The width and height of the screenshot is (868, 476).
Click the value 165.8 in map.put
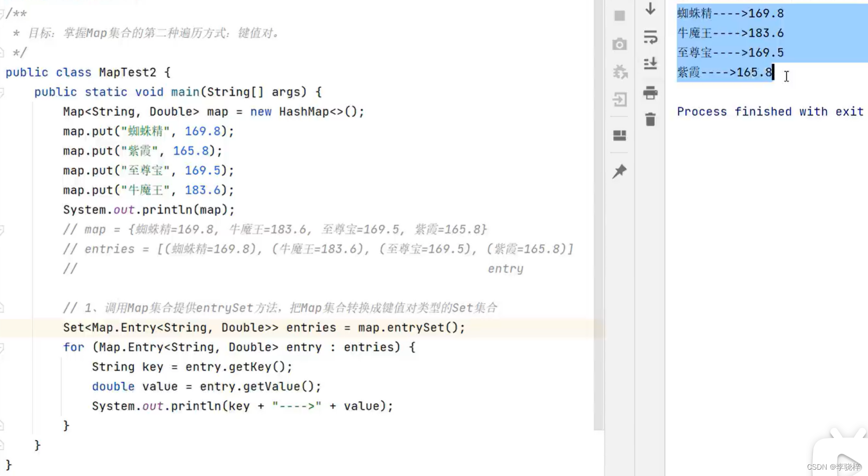(x=191, y=151)
